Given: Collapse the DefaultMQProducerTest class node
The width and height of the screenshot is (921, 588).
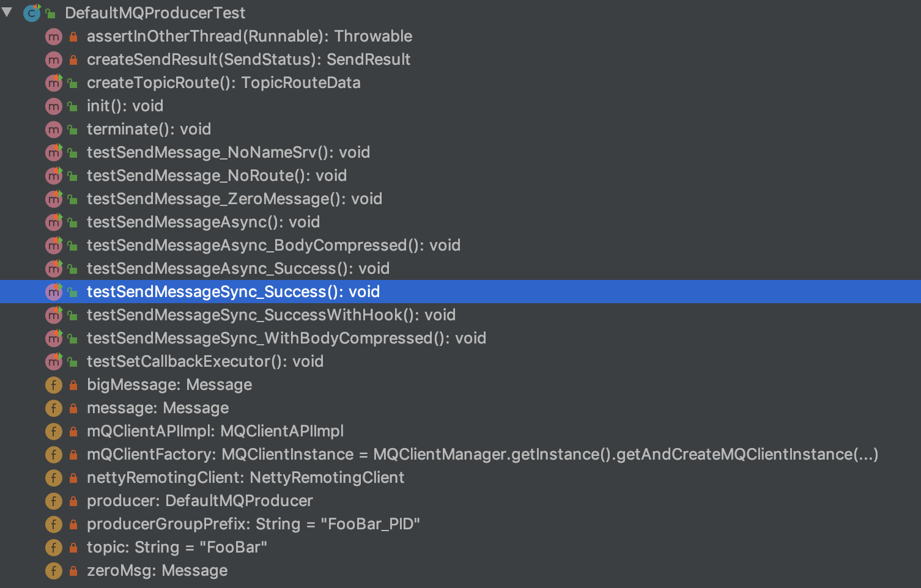Looking at the screenshot, I should point(7,12).
